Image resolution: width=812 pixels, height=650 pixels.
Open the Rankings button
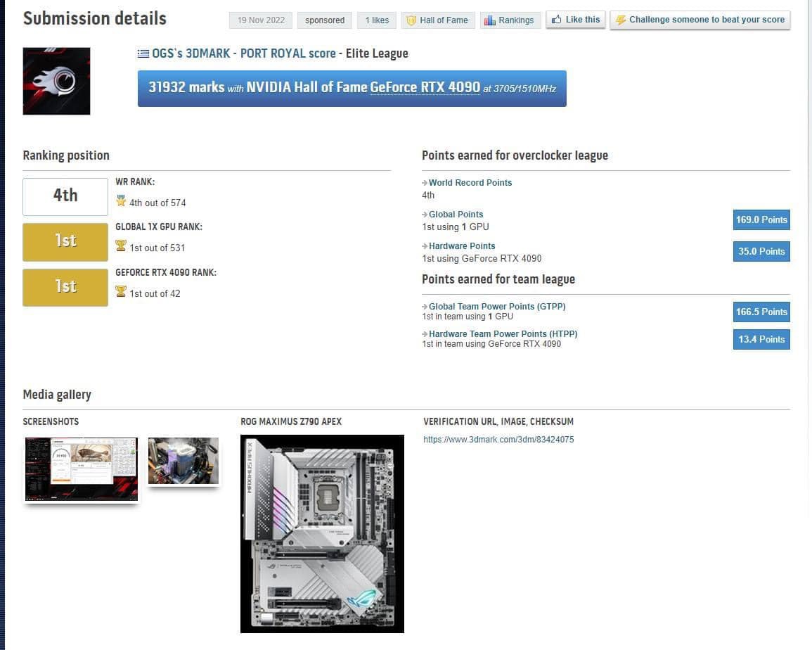(x=510, y=20)
